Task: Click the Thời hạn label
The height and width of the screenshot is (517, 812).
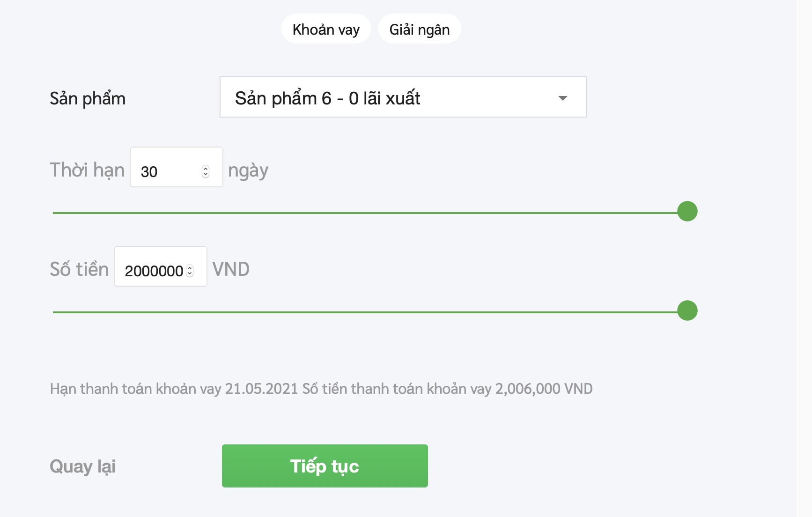Action: [87, 170]
